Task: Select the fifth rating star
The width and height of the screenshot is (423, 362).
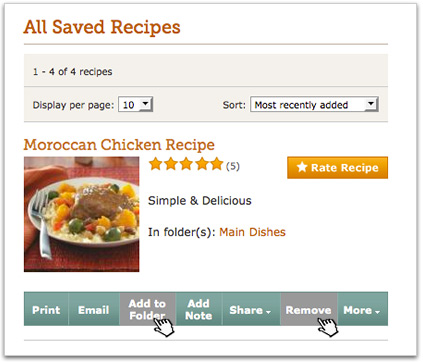Action: coord(217,164)
